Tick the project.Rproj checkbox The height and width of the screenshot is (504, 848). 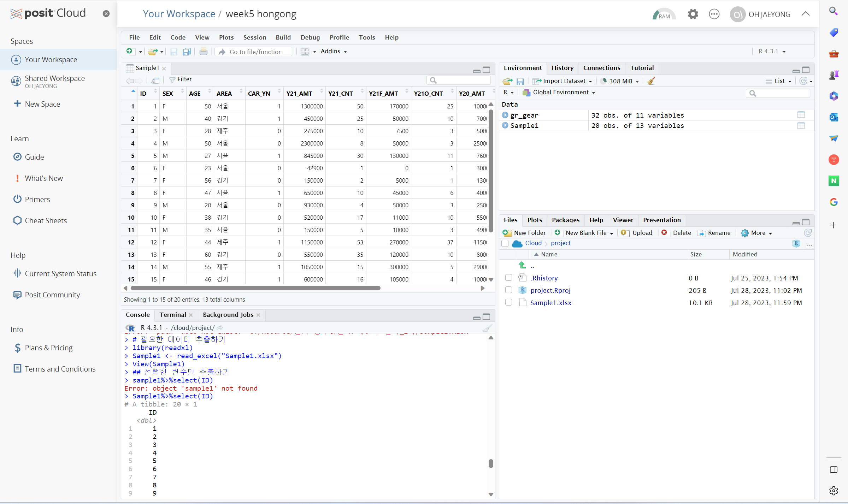(x=508, y=290)
